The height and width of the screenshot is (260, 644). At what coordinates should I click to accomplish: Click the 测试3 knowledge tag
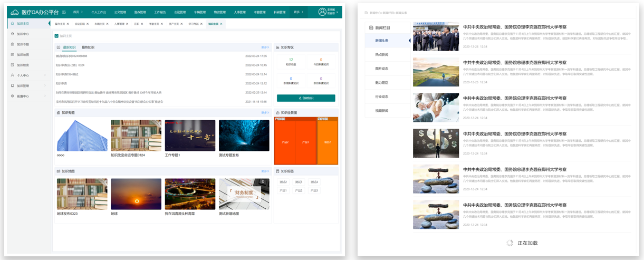(x=299, y=182)
